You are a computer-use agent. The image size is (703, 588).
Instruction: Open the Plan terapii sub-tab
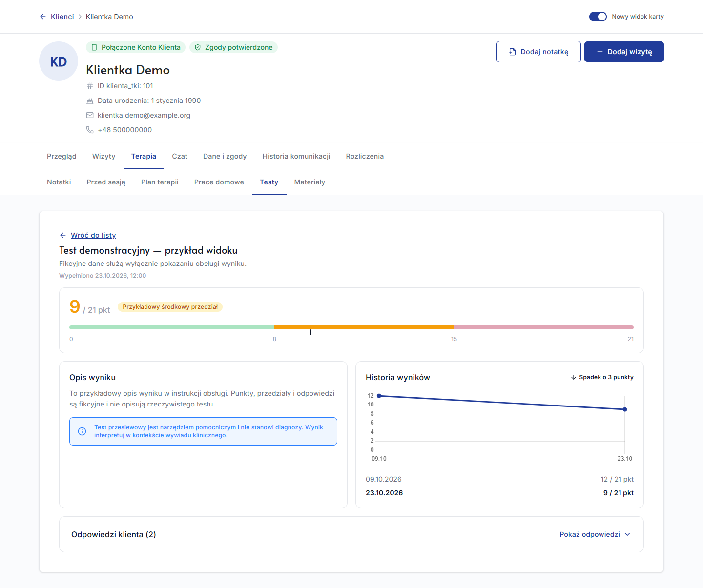pos(160,182)
